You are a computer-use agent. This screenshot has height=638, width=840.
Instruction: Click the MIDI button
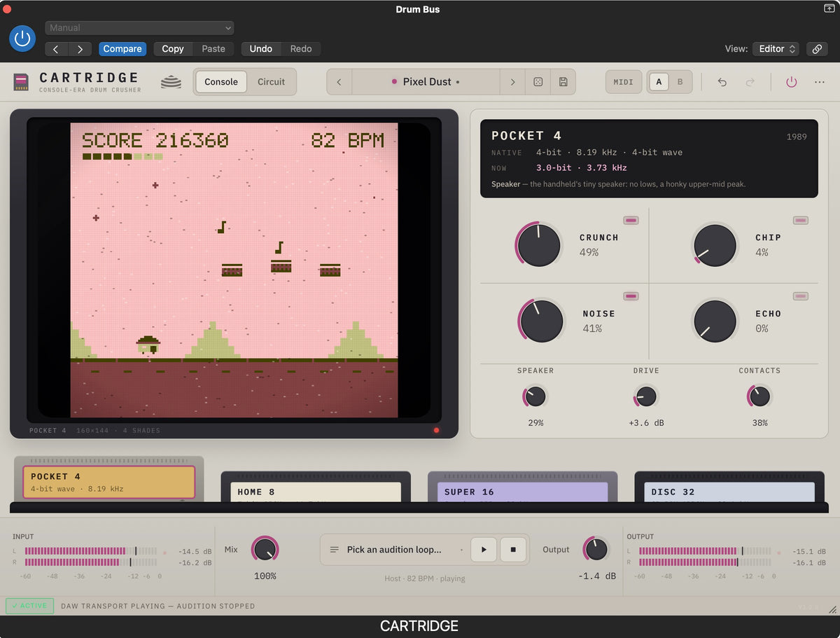[x=624, y=82]
